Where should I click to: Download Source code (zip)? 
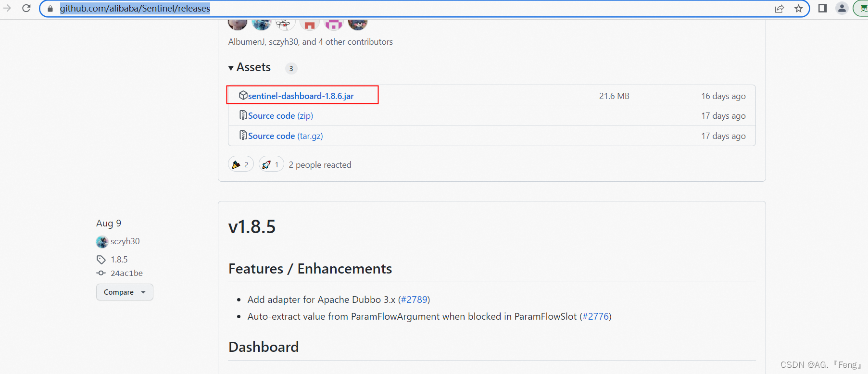pyautogui.click(x=280, y=115)
